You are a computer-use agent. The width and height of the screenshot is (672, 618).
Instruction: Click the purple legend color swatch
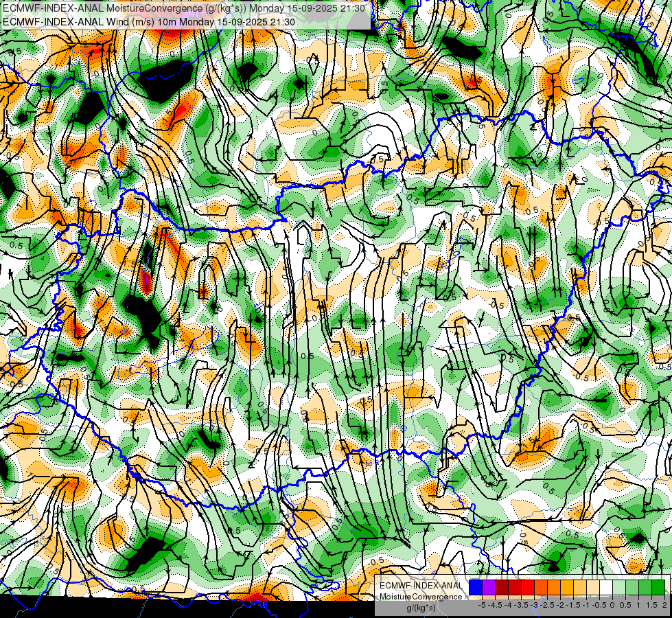tap(489, 588)
